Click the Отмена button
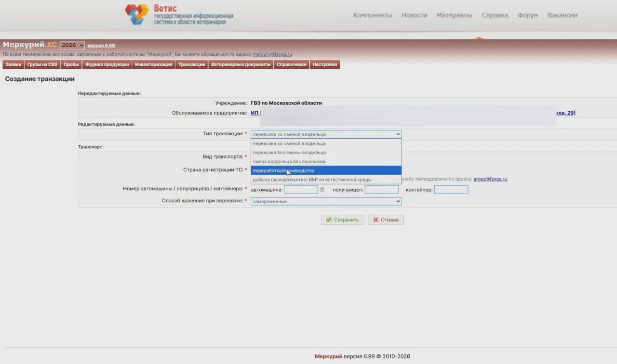 (386, 220)
